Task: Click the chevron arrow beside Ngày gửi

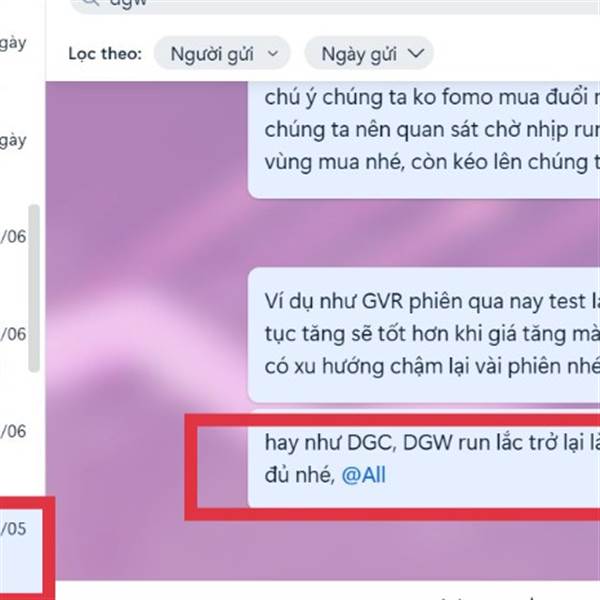Action: coord(416,53)
